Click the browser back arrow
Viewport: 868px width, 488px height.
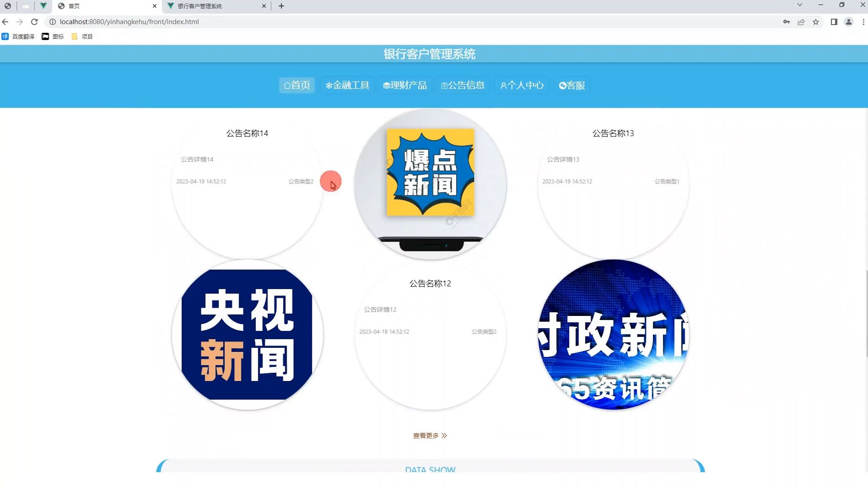pyautogui.click(x=5, y=22)
